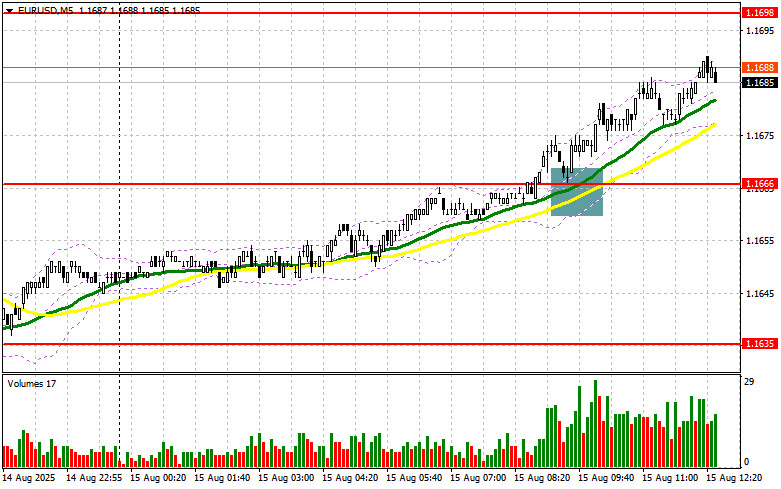Click the 15 Aug 05:40 time label
Image resolution: width=781 pixels, height=489 pixels.
click(x=414, y=478)
